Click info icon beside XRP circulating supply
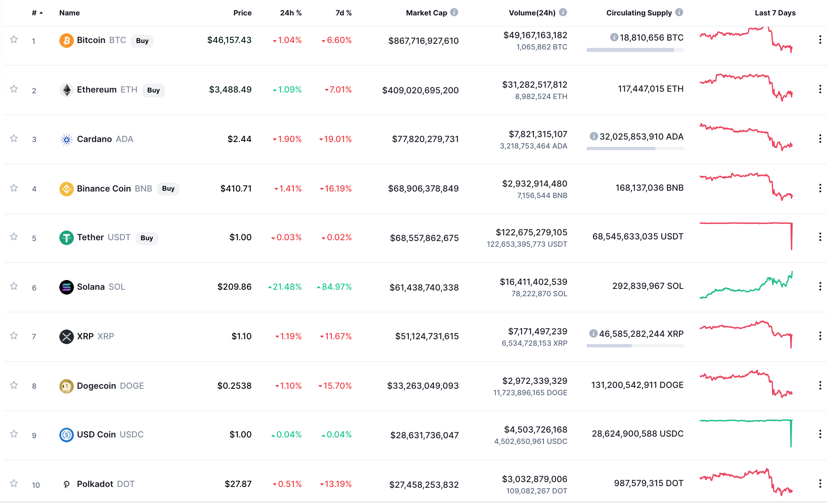 [593, 334]
